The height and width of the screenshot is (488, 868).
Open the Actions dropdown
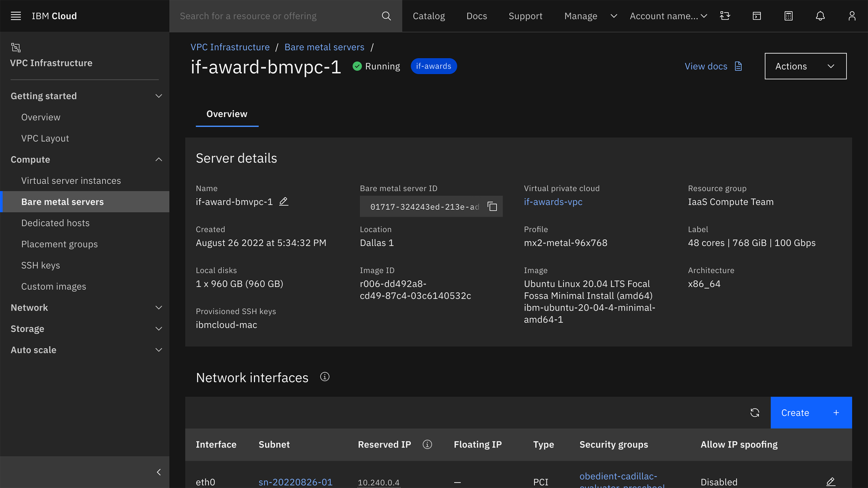(x=805, y=66)
